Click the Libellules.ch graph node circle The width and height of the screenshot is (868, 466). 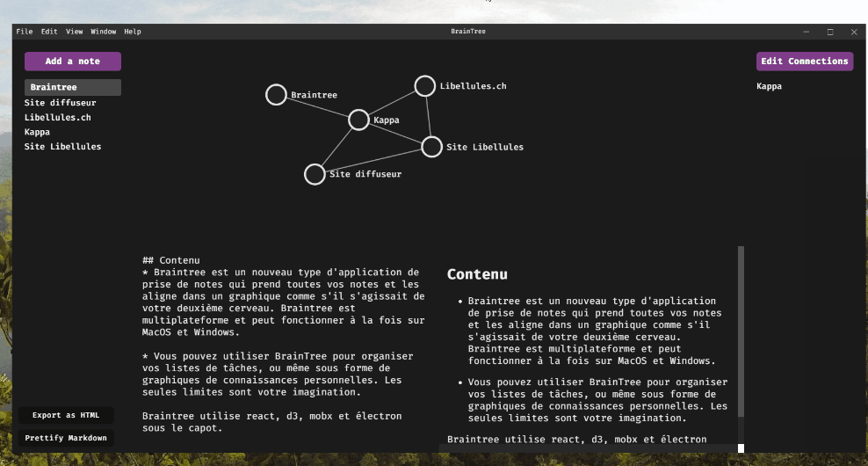tap(425, 86)
